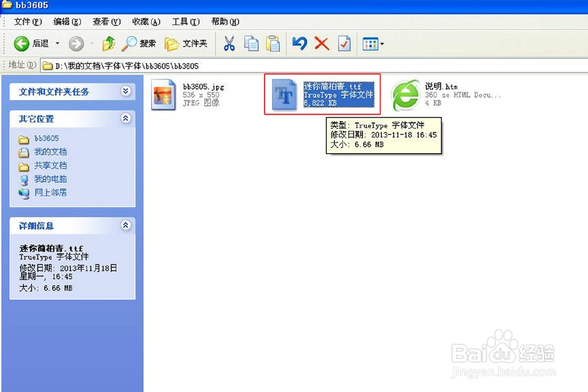This screenshot has height=392, width=588.
Task: Open 我的电脑 from sidebar
Action: pyautogui.click(x=51, y=180)
